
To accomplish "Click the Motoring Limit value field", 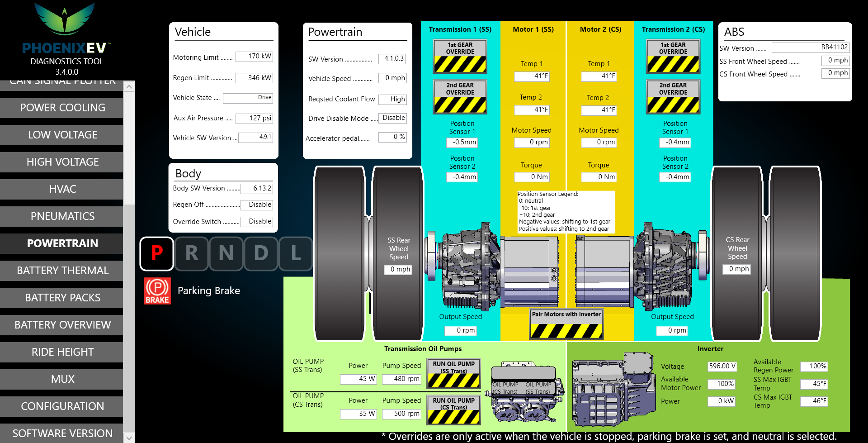I will pyautogui.click(x=254, y=57).
